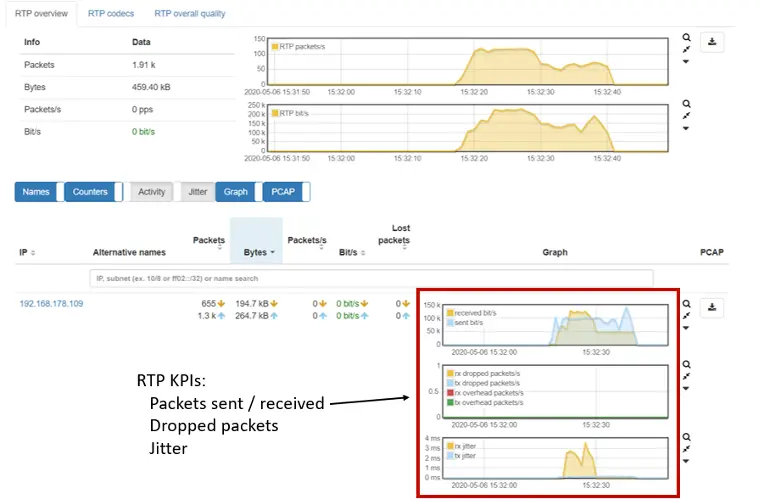The width and height of the screenshot is (762, 502).
Task: Click the 1.91 k Packets value
Action: pyautogui.click(x=144, y=65)
